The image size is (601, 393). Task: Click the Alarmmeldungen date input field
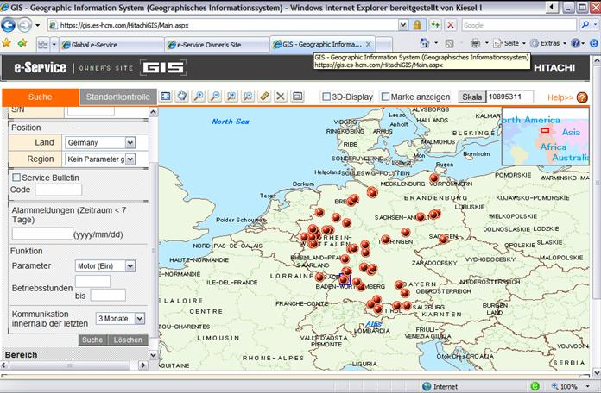(x=42, y=233)
